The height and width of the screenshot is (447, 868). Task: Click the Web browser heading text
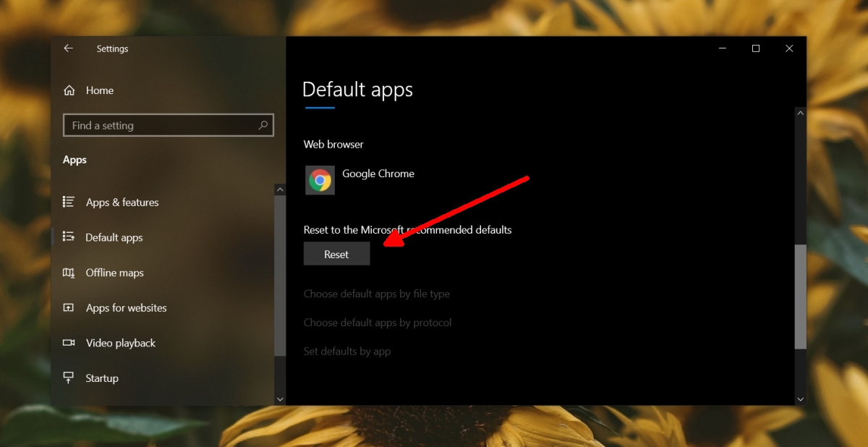(333, 144)
